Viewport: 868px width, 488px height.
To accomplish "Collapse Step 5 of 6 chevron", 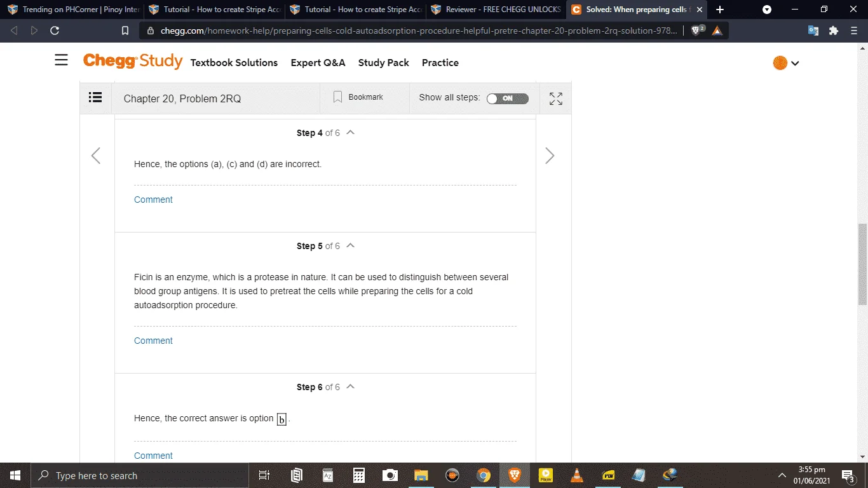I will click(x=350, y=245).
